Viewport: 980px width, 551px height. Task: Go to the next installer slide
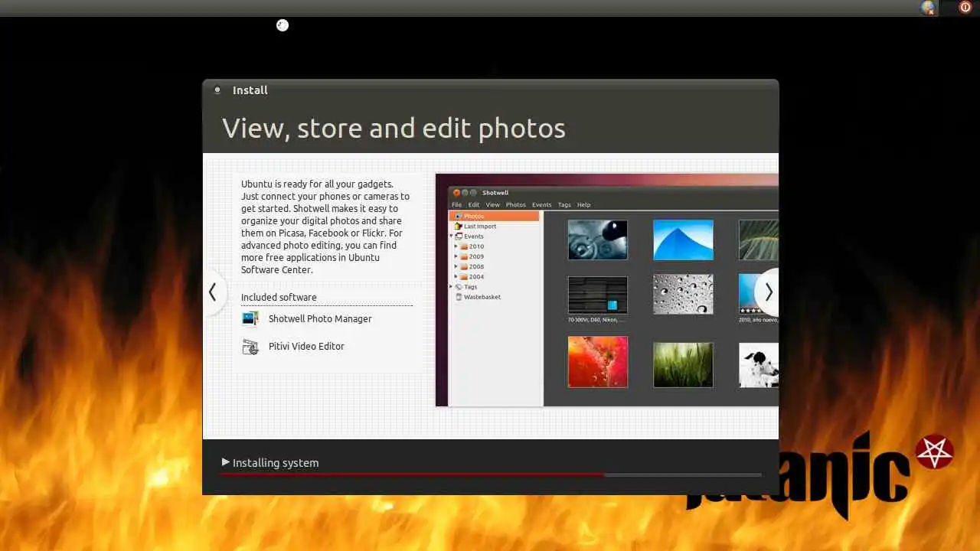pos(768,292)
